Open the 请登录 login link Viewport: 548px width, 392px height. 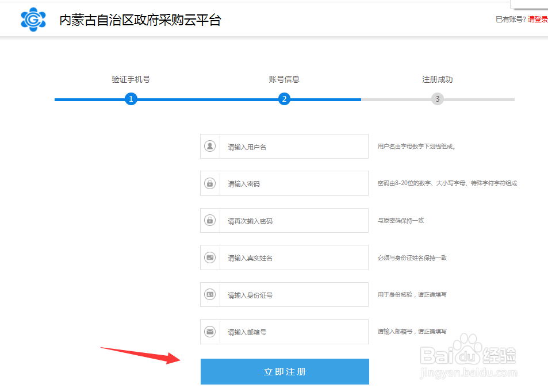(x=536, y=18)
